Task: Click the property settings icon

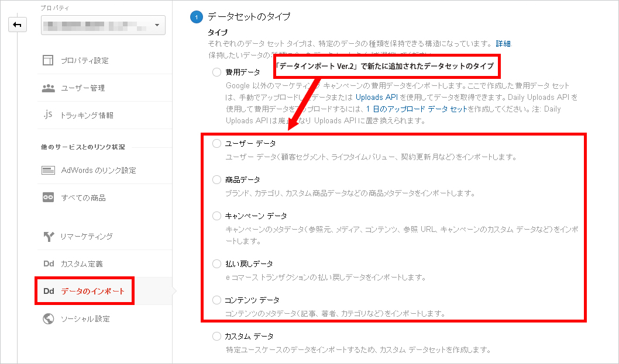Action: pos(49,60)
